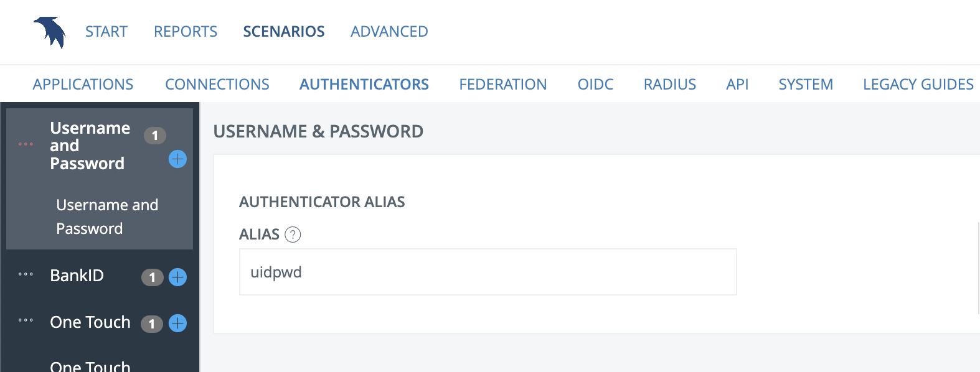Add a new One Touch authenticator
Image resolution: width=980 pixels, height=372 pixels.
177,323
